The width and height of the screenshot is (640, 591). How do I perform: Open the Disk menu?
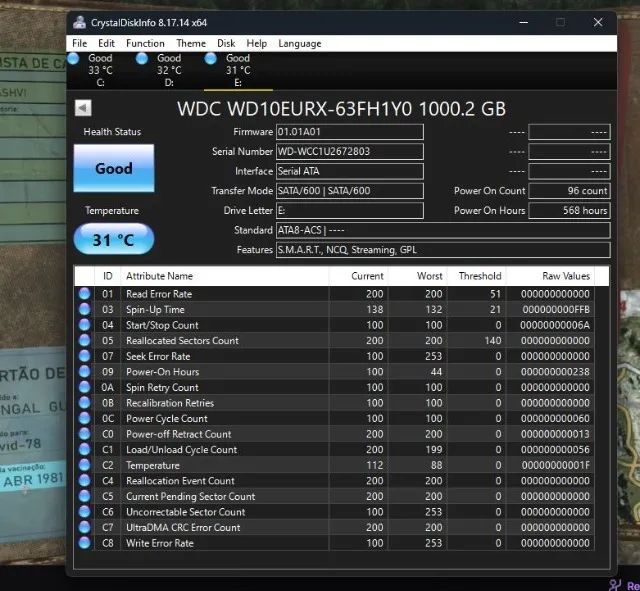tap(226, 43)
